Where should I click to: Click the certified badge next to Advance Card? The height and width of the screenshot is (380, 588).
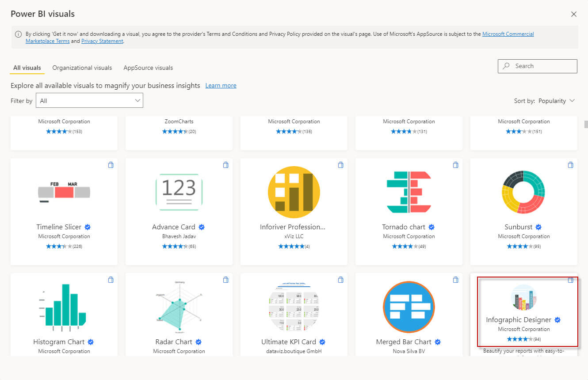tap(201, 227)
